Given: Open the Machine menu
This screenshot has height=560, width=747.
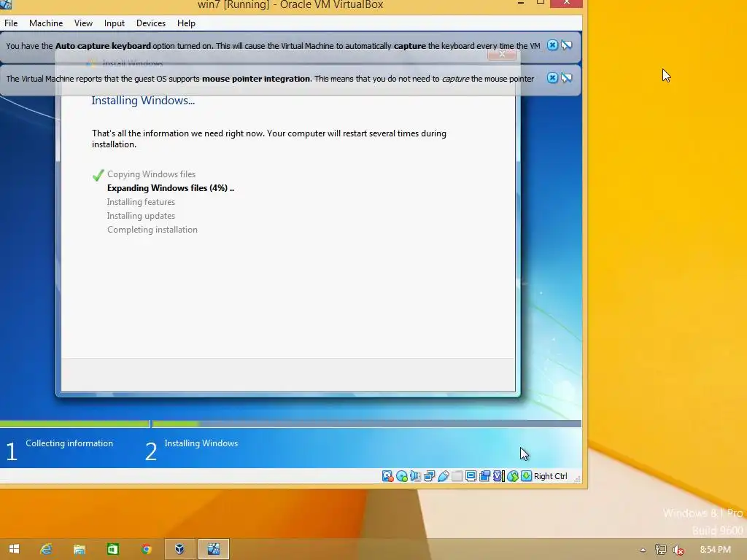Looking at the screenshot, I should (46, 23).
